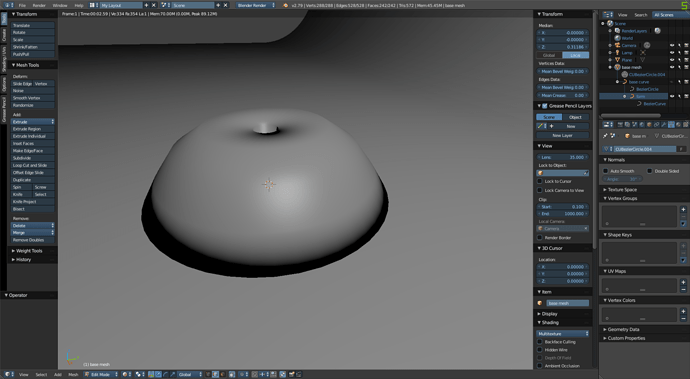
Task: Open the Delete dropdown
Action: click(x=33, y=225)
